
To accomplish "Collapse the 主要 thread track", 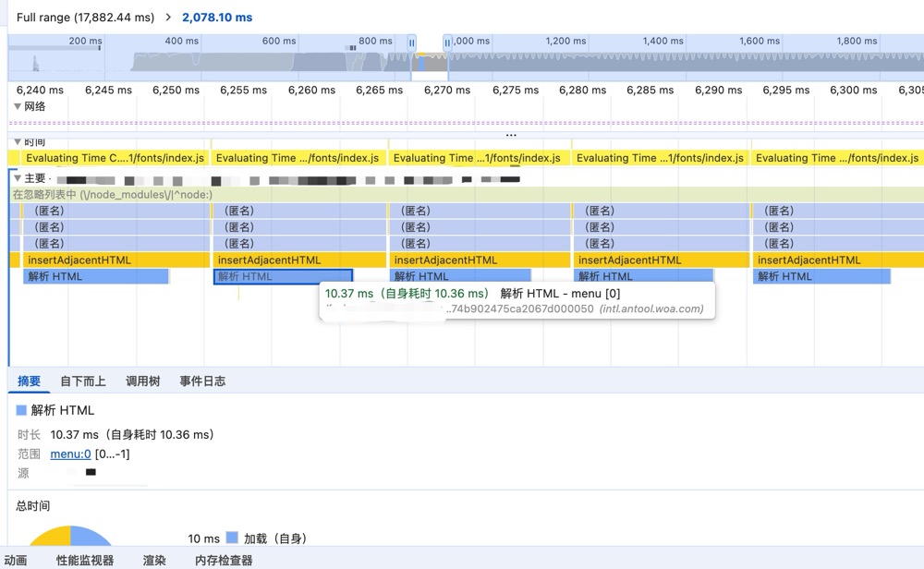I will point(18,178).
